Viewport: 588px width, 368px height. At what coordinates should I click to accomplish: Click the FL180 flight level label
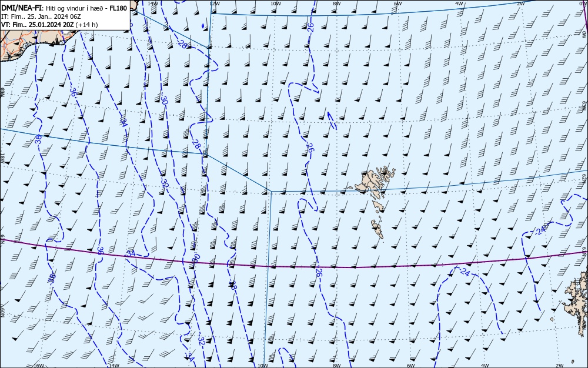[x=118, y=8]
